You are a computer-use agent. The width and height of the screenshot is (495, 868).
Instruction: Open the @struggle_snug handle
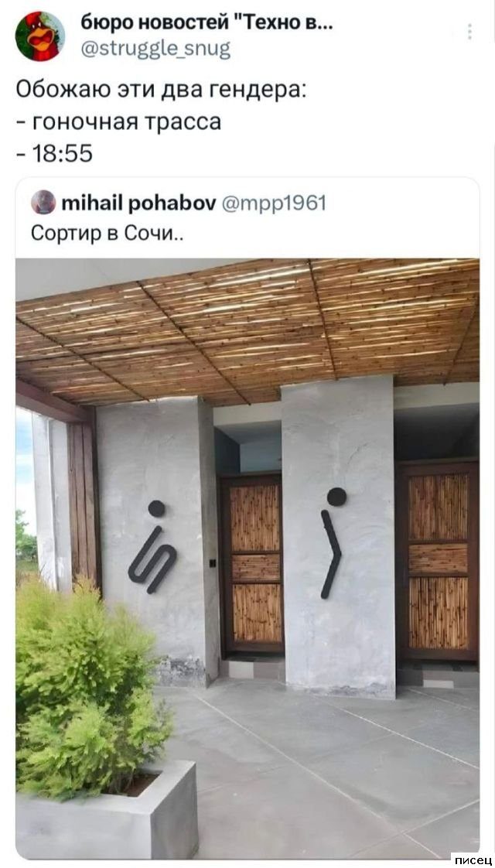tap(155, 50)
